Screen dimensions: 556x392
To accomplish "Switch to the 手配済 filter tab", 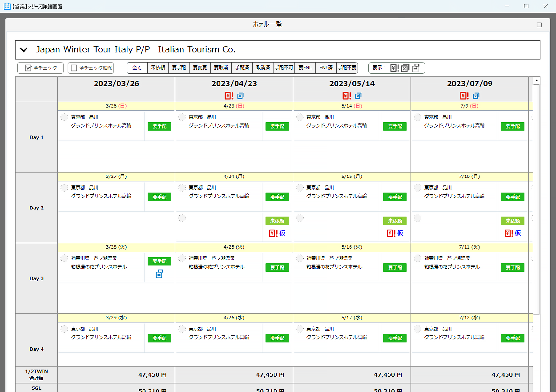I will coord(242,68).
